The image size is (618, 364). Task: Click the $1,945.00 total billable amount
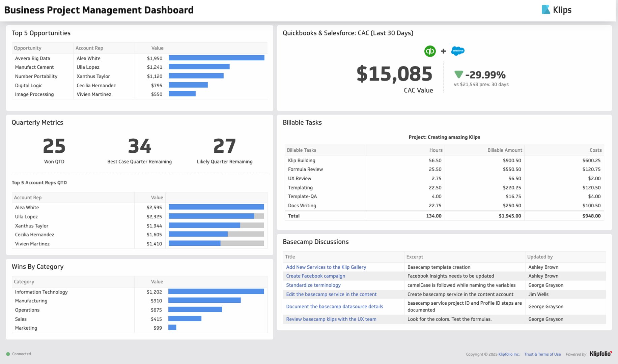coord(510,216)
